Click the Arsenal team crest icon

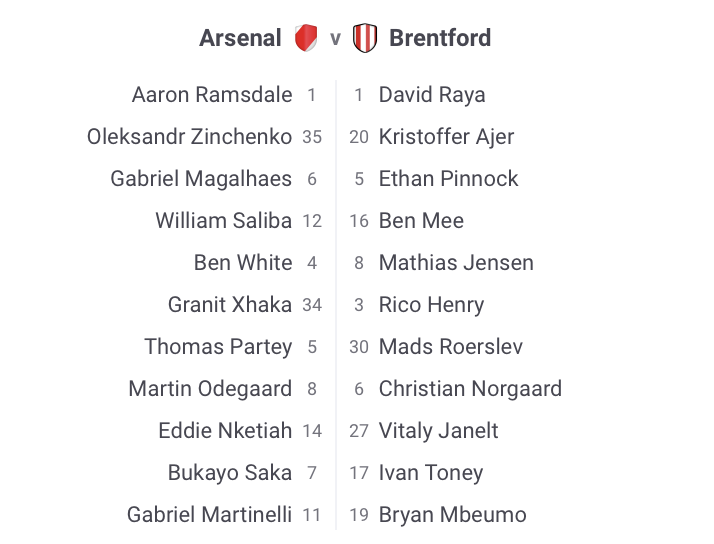point(306,39)
